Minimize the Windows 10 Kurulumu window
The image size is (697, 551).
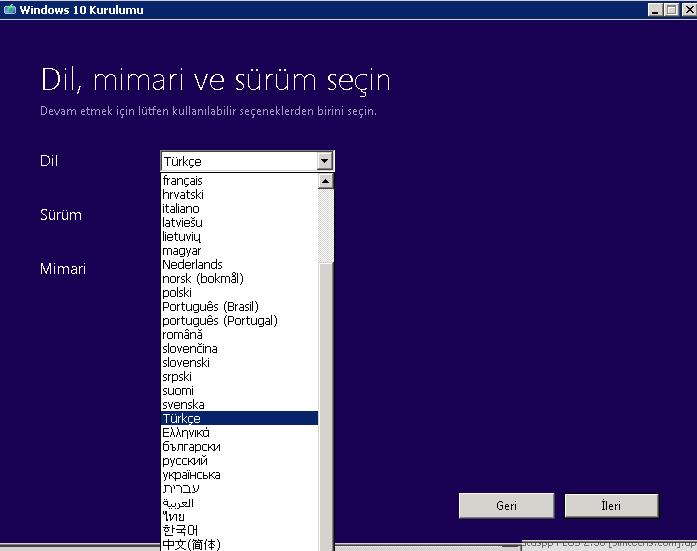653,9
